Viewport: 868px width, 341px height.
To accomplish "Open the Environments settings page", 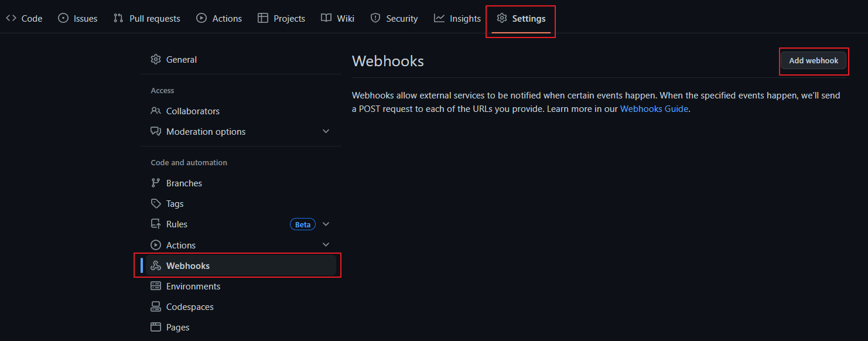I will 241,286.
